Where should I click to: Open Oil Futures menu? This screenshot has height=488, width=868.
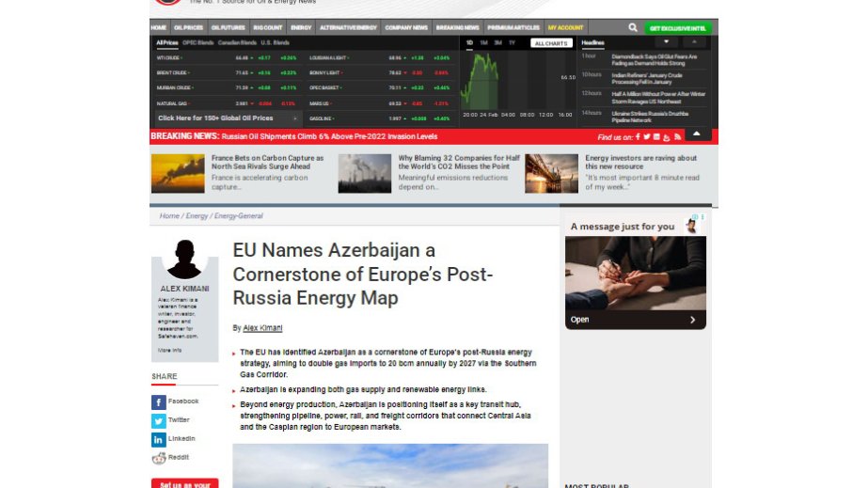click(229, 27)
